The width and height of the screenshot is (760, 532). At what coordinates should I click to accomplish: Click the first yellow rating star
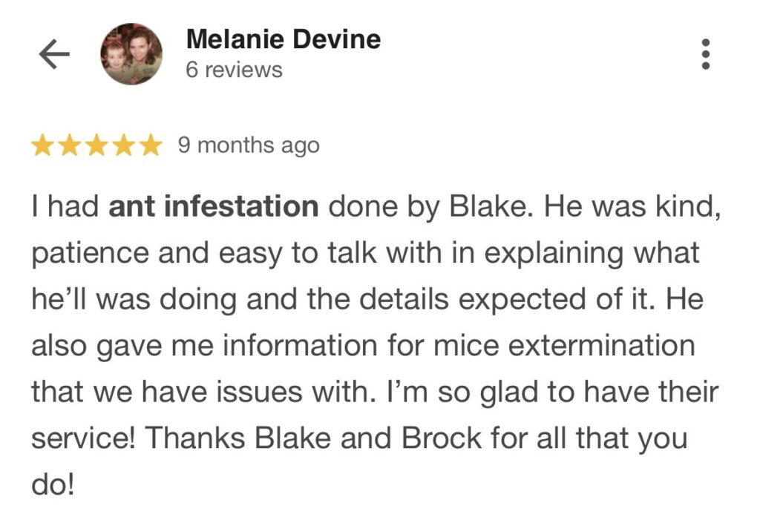point(42,145)
